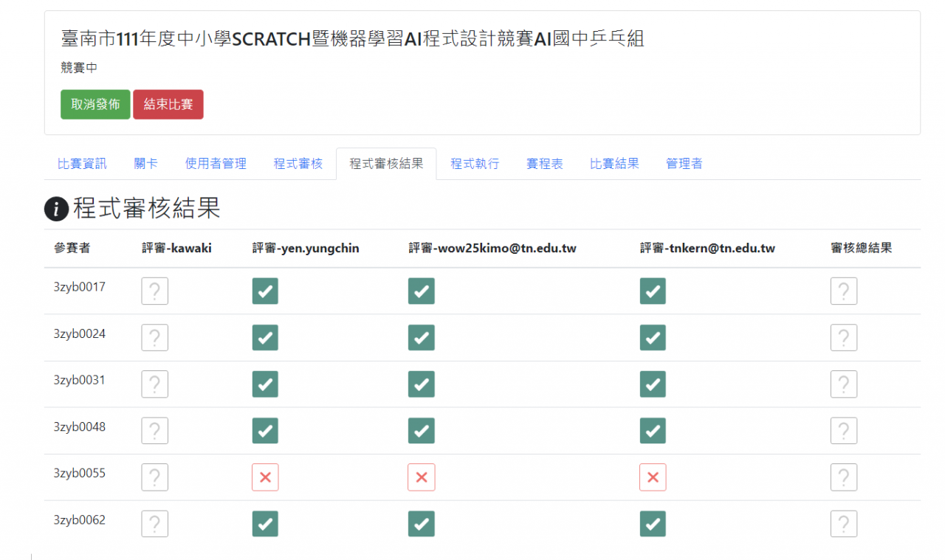Toggle tnkern checkmark for 3zyb0062
This screenshot has height=560, width=945.
tap(653, 524)
